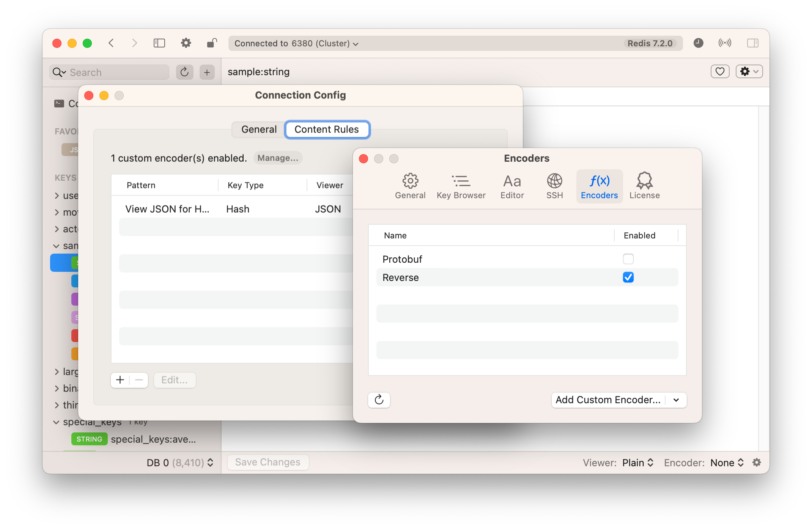
Task: Add a new key with plus button
Action: 207,72
